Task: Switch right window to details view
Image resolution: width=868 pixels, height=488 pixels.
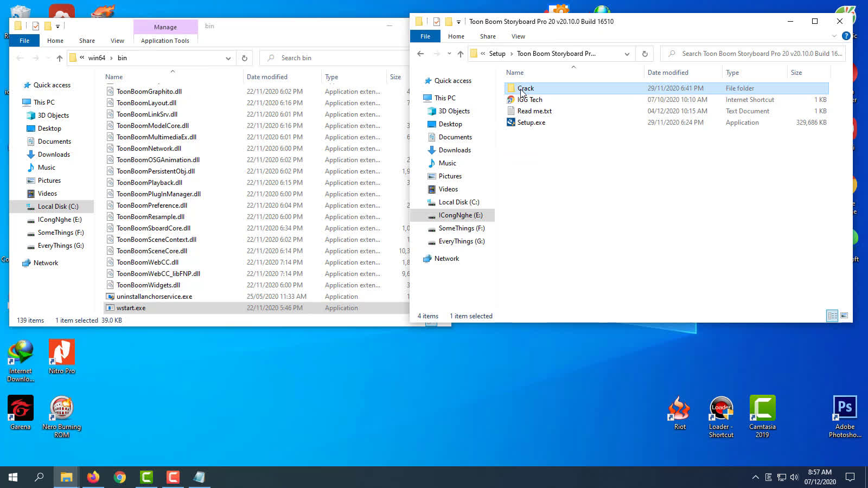Action: [832, 316]
